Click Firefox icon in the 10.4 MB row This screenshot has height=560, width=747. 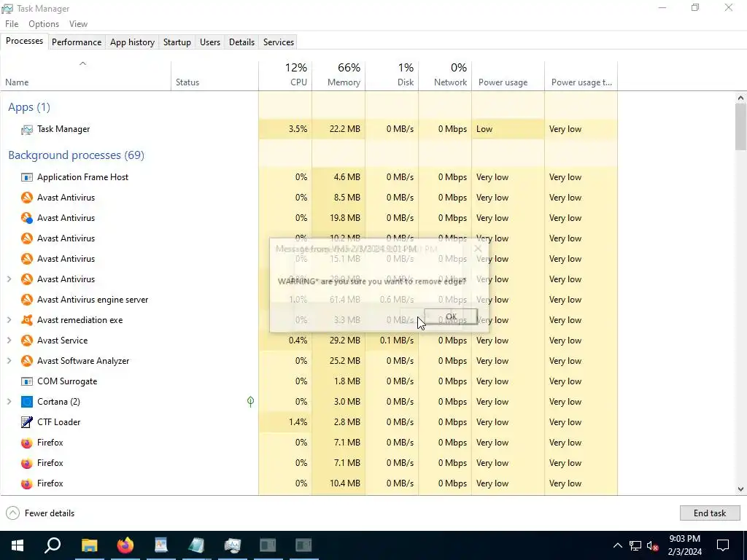click(x=27, y=484)
